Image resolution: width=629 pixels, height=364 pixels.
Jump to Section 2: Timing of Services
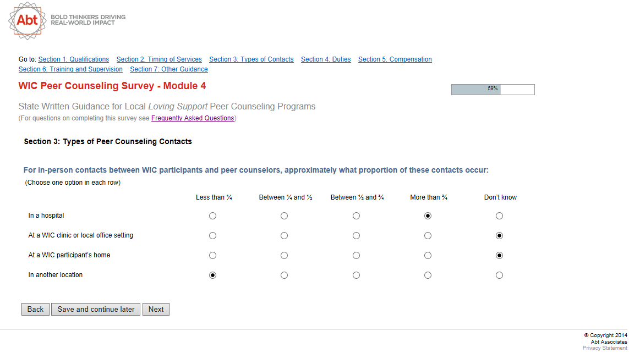(x=159, y=59)
